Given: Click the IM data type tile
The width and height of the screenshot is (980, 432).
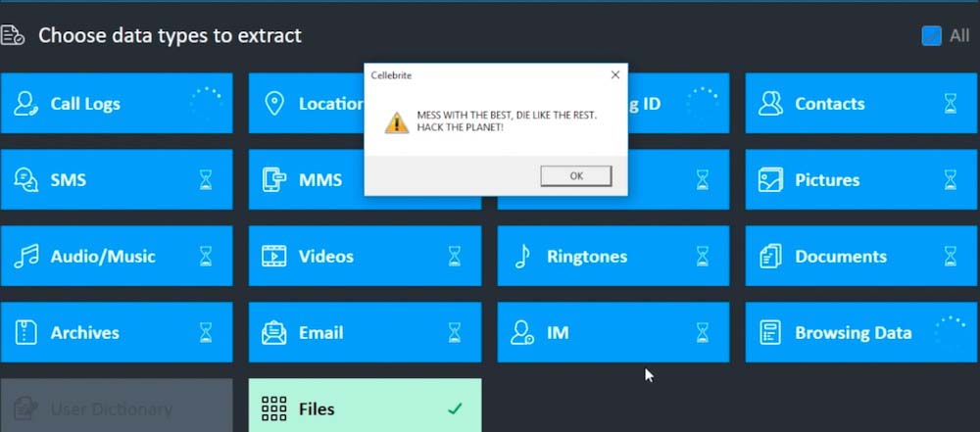Looking at the screenshot, I should [613, 332].
